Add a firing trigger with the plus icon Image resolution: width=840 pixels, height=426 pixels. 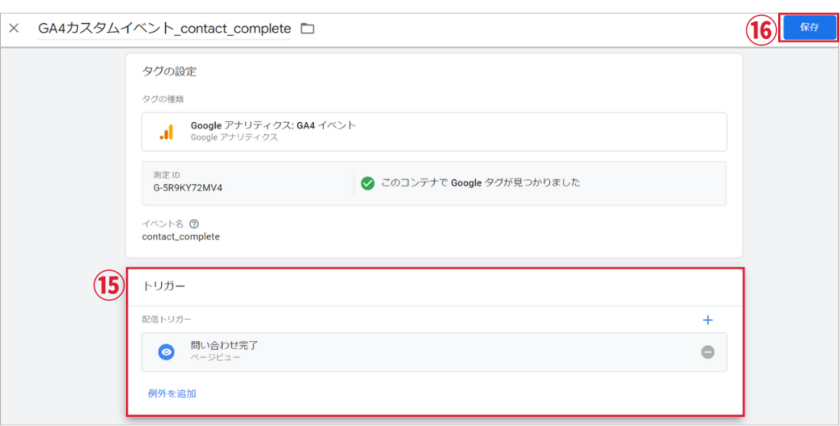pyautogui.click(x=707, y=320)
